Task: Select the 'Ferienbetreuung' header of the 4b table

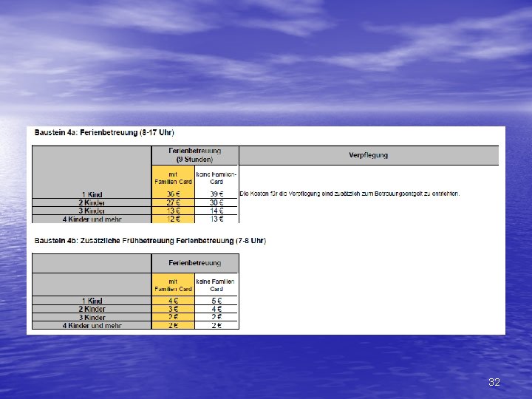Action: tap(195, 263)
